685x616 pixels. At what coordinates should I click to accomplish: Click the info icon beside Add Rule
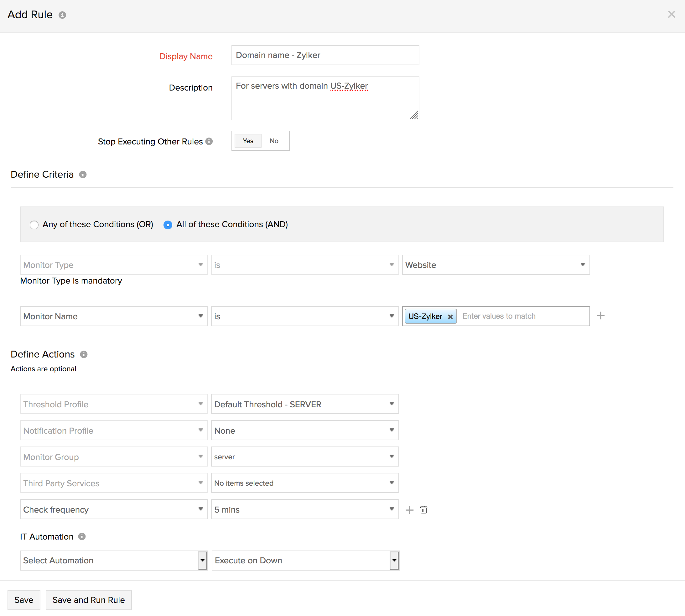tap(62, 15)
